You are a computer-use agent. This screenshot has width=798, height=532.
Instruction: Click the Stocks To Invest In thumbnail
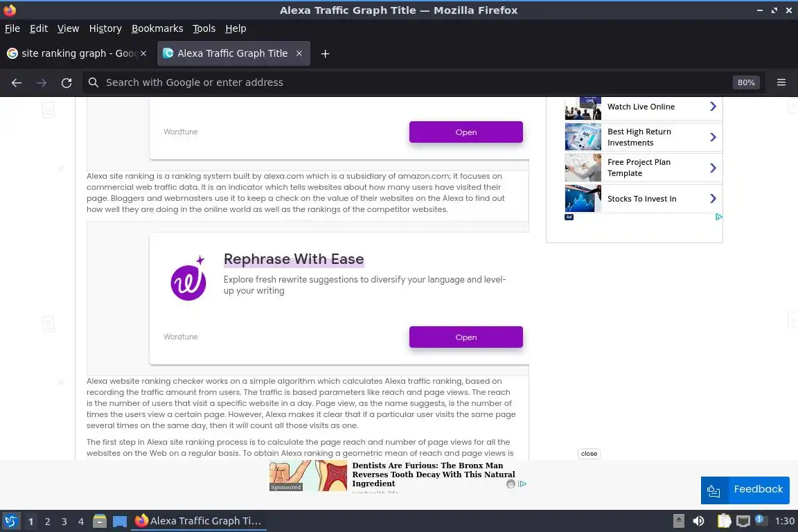point(583,199)
